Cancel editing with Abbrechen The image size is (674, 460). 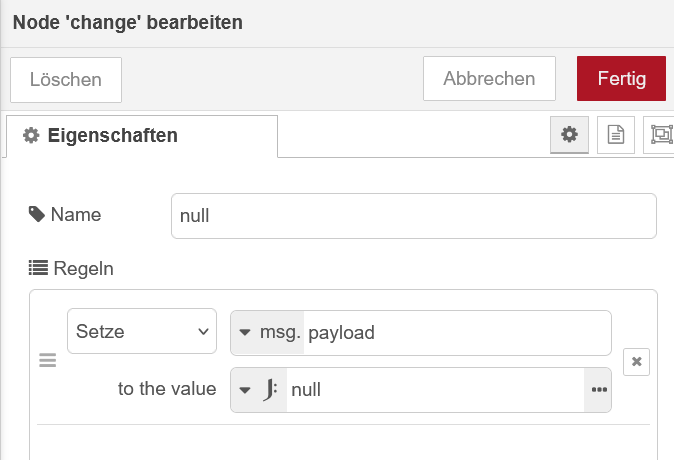point(489,79)
